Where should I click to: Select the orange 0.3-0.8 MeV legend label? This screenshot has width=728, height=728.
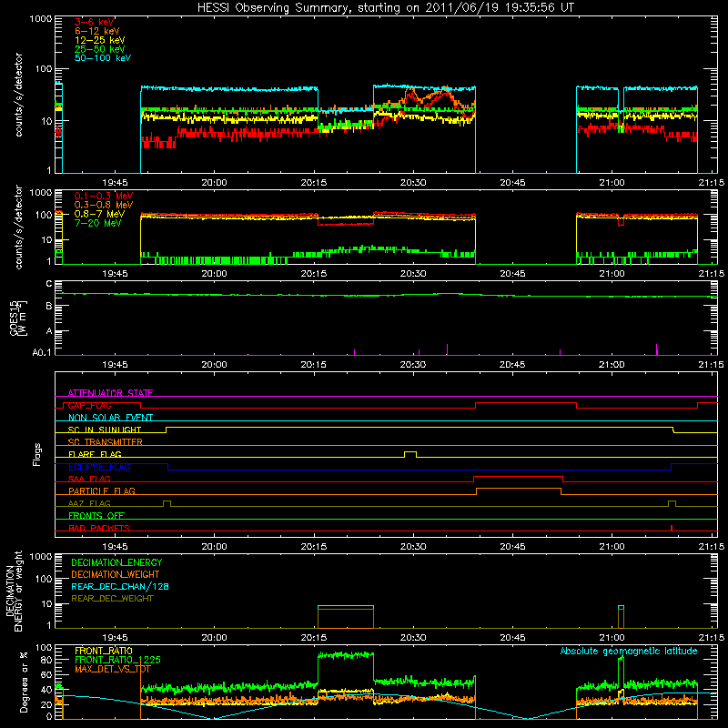(x=104, y=205)
